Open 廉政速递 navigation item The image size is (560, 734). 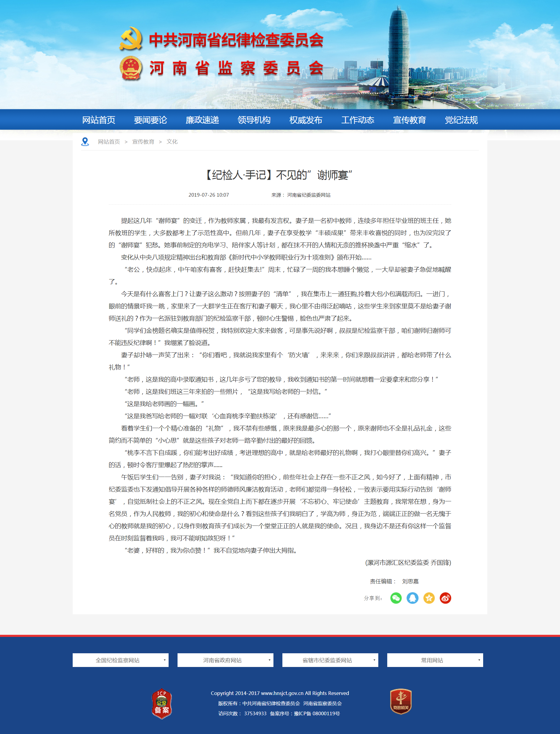(x=202, y=120)
